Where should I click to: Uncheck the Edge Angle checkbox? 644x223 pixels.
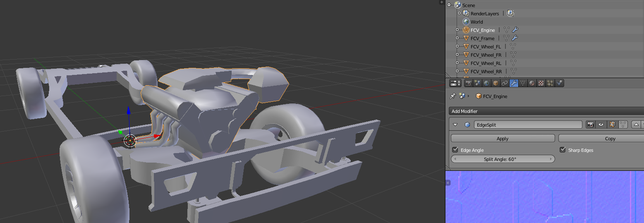[x=455, y=150]
